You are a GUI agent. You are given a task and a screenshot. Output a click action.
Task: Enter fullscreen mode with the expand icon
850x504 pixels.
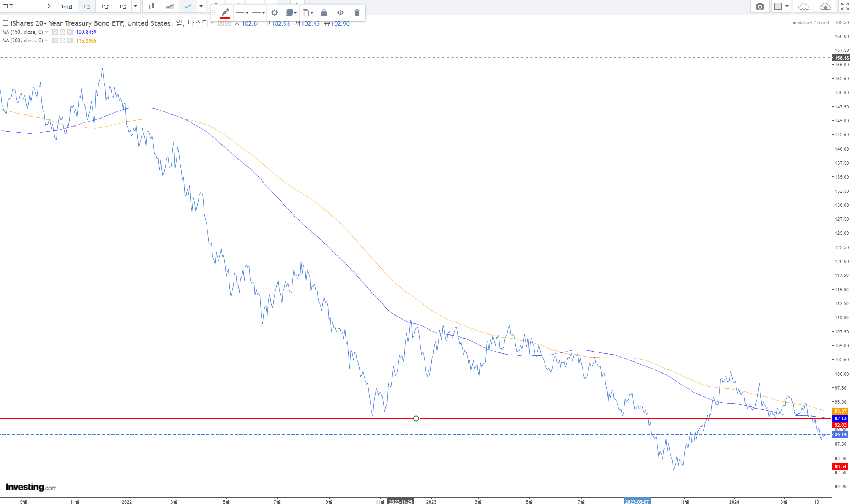844,6
